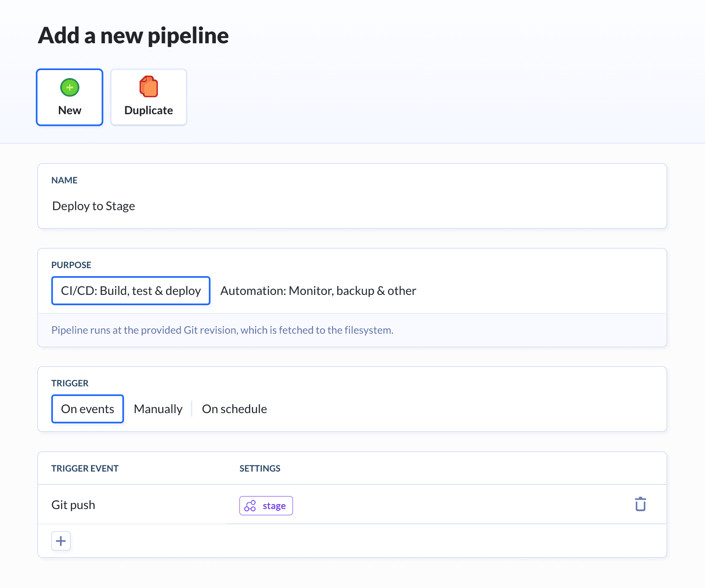705x588 pixels.
Task: Switch trigger to Manually
Action: [158, 409]
